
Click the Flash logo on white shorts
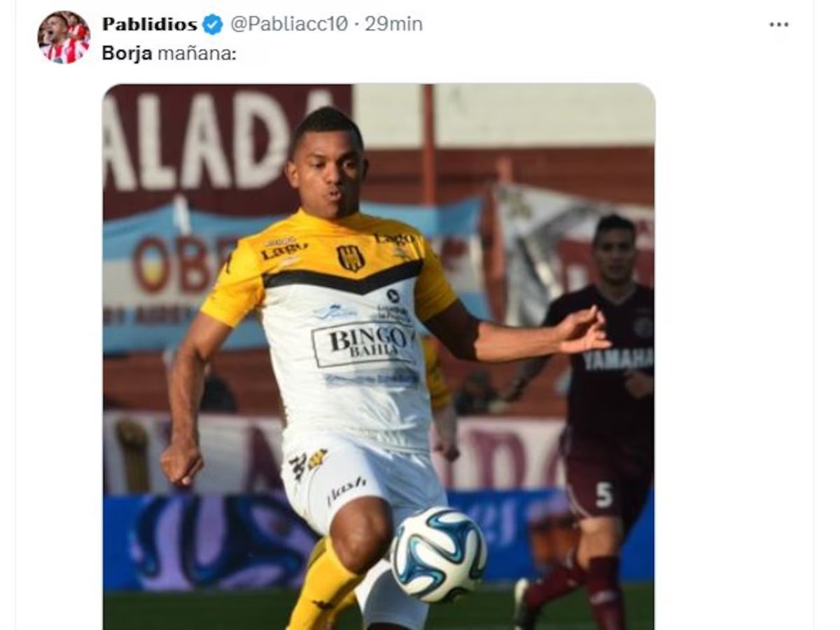click(345, 489)
